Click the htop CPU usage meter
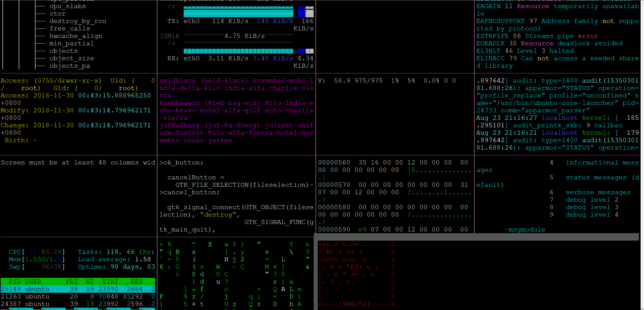Viewport: 644px width, 310px height. 37,252
